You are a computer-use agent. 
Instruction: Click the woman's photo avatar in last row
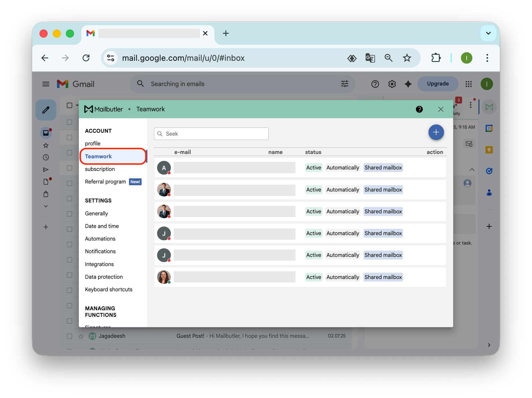coord(164,277)
